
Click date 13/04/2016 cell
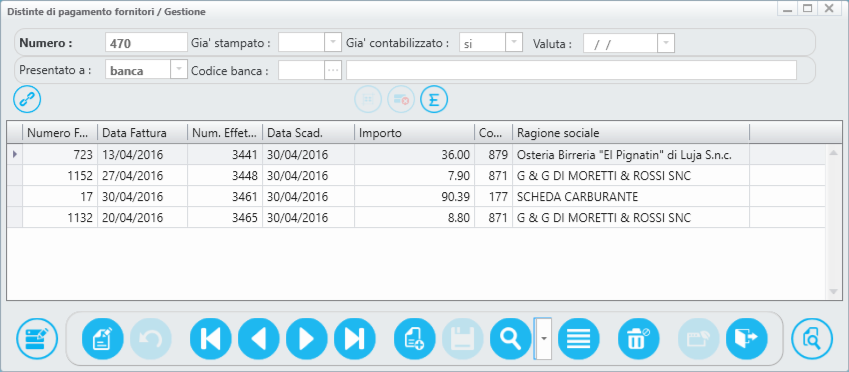(x=142, y=154)
